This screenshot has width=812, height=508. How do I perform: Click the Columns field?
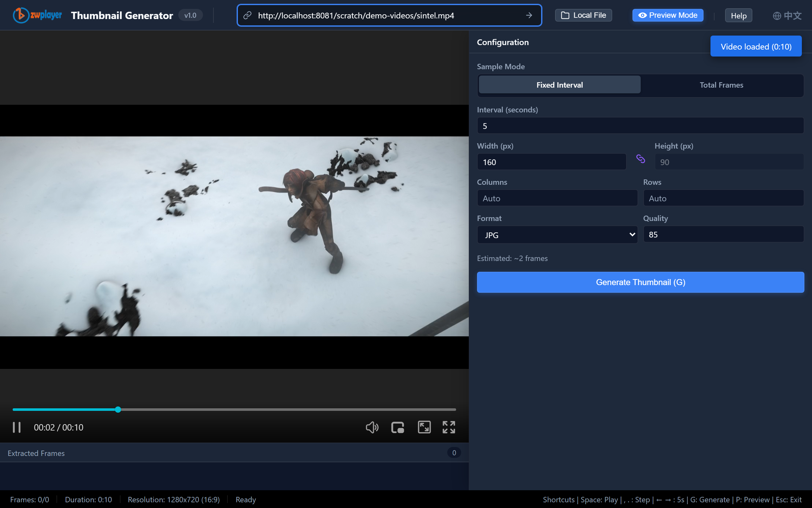pyautogui.click(x=557, y=198)
